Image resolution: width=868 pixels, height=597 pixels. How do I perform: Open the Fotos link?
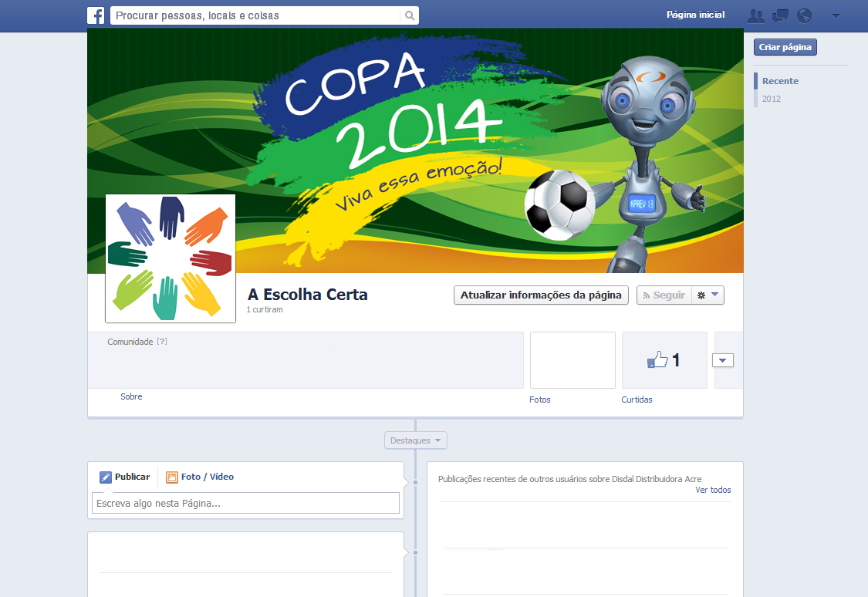(x=540, y=400)
